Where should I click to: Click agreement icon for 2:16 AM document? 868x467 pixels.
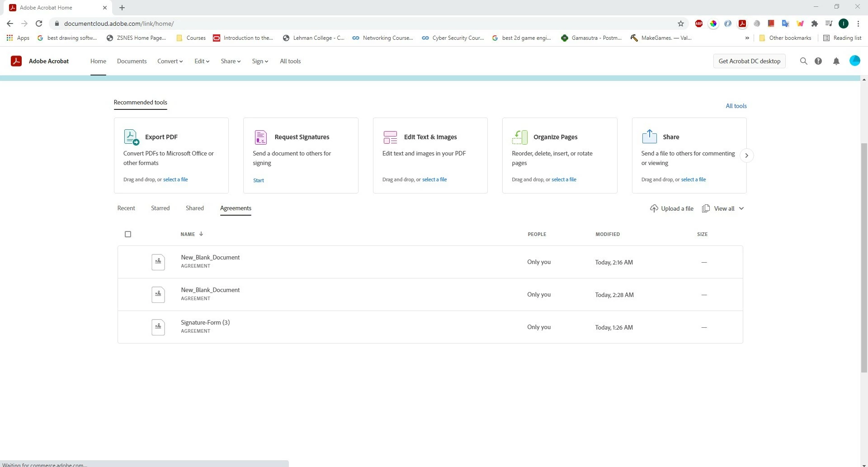point(158,262)
